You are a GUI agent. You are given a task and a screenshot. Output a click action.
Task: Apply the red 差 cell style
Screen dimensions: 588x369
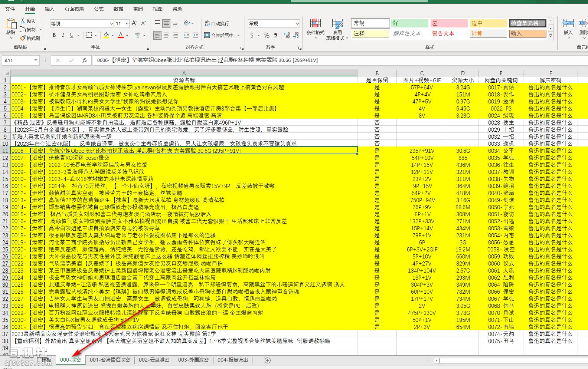[x=449, y=23]
